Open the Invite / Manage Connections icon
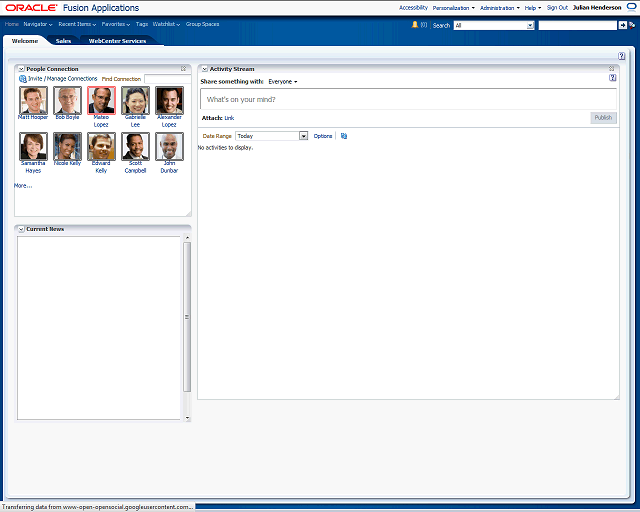Viewport: 640px width, 512px height. pos(22,78)
